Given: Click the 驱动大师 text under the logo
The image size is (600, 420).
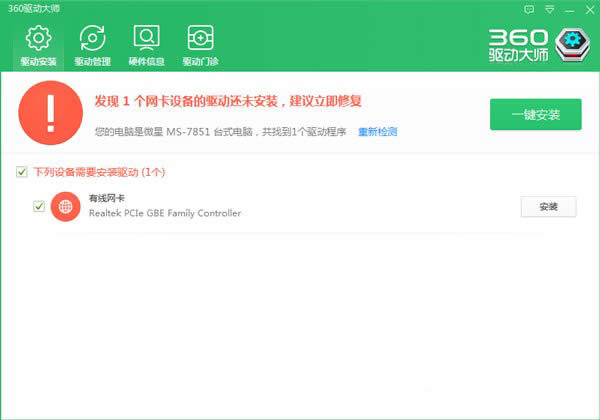Looking at the screenshot, I should pos(518,58).
